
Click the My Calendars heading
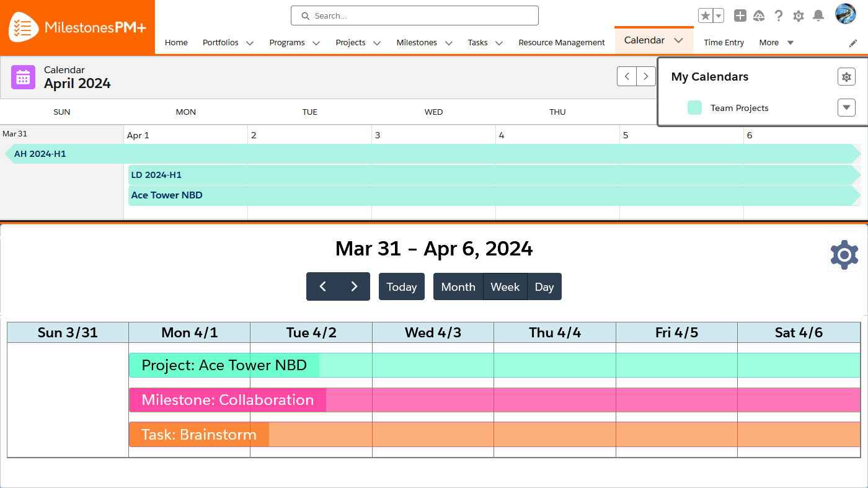pyautogui.click(x=710, y=77)
